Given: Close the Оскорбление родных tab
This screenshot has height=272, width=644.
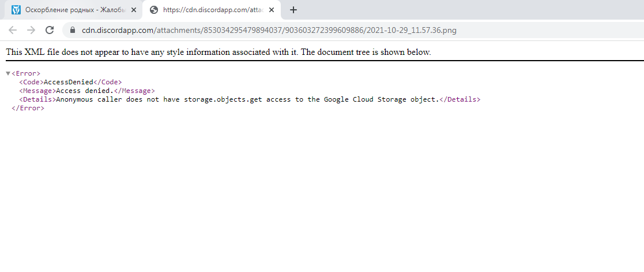Looking at the screenshot, I should pos(134,10).
